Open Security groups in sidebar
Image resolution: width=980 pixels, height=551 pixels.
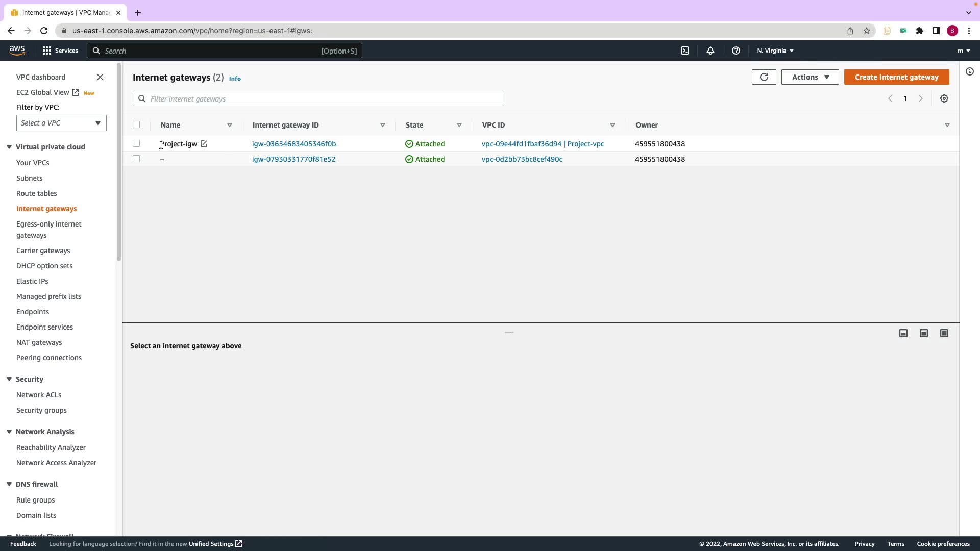(41, 410)
